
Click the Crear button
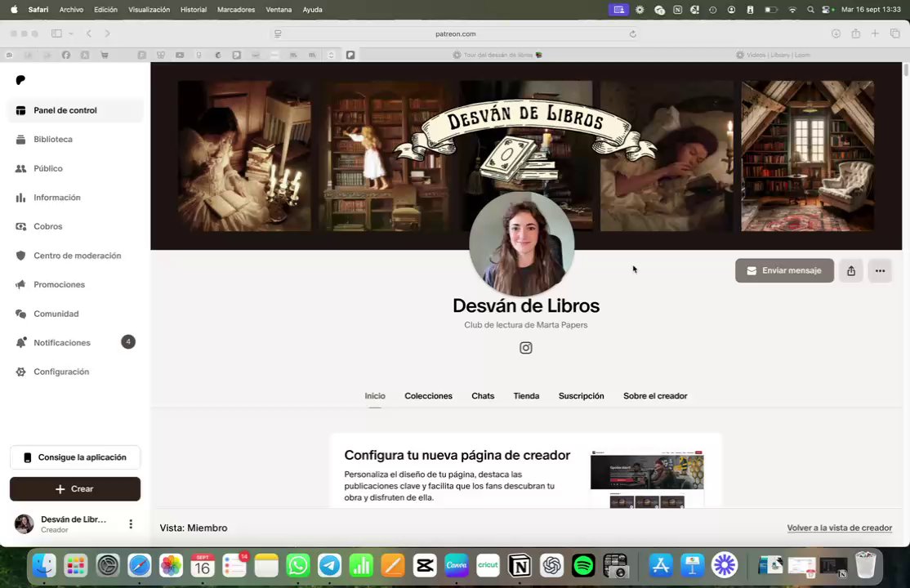click(x=75, y=488)
